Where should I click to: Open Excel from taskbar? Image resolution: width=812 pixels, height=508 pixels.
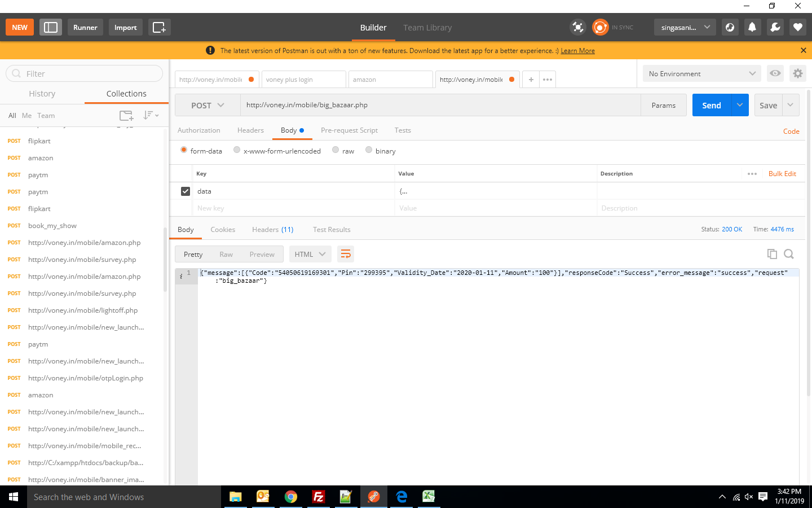coord(429,497)
